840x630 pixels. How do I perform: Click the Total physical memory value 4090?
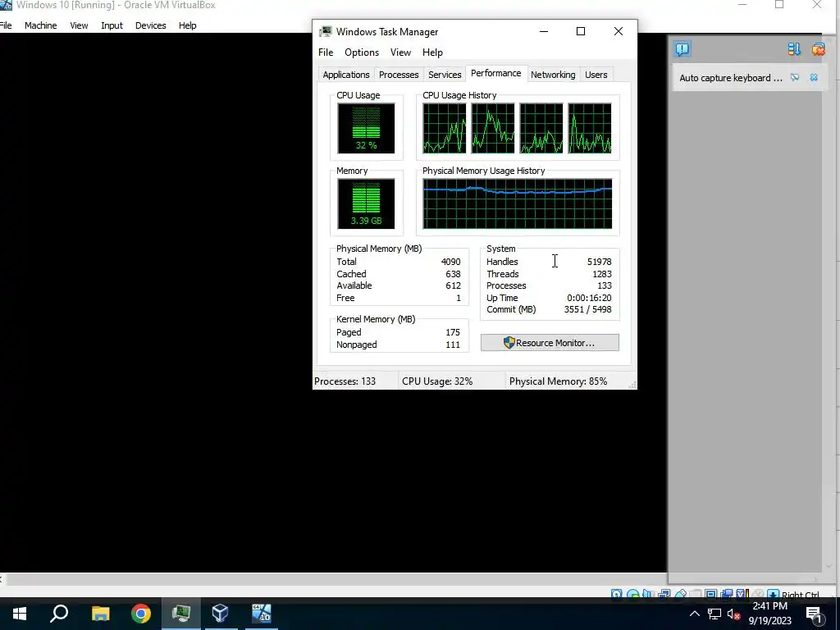click(450, 262)
